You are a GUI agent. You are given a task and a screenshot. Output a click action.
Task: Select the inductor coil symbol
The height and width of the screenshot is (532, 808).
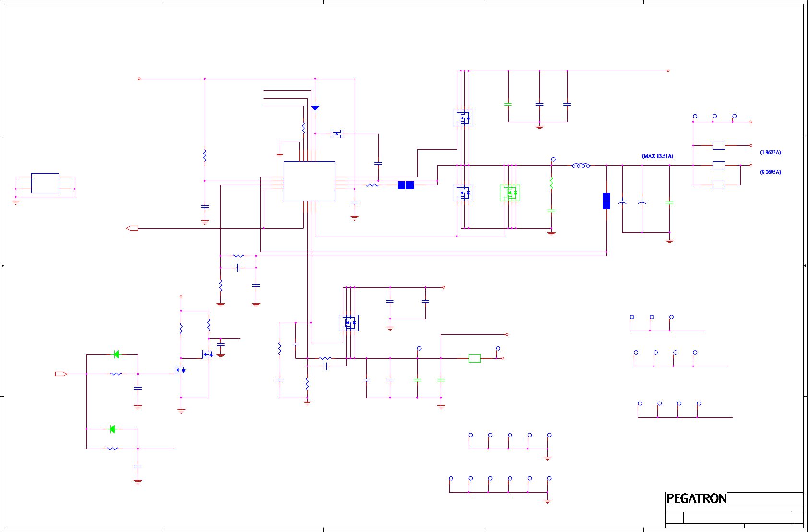click(581, 166)
